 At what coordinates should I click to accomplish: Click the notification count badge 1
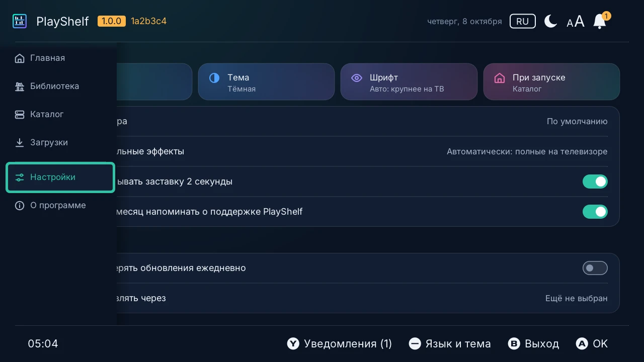click(606, 16)
